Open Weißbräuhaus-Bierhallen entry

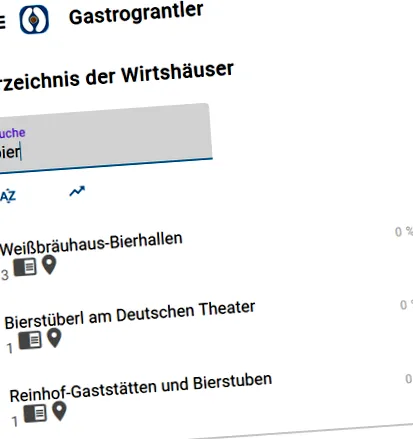click(x=91, y=244)
